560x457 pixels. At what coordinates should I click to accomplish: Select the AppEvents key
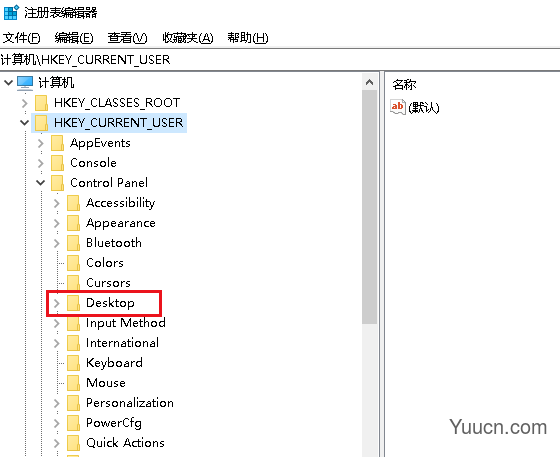coord(100,143)
